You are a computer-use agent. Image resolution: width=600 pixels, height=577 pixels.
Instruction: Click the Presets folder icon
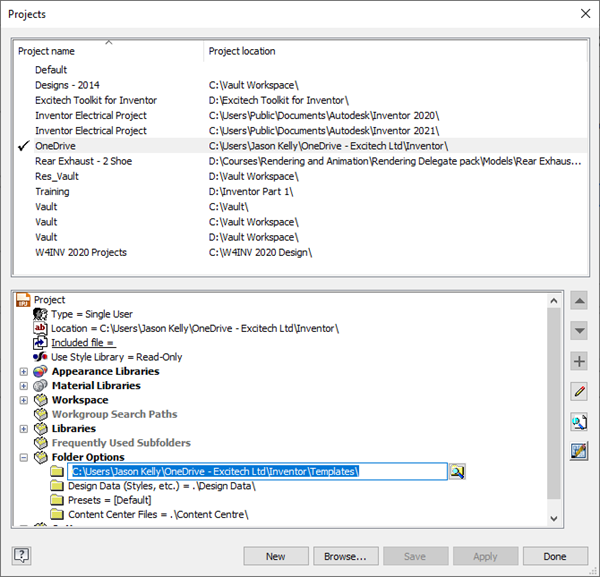coord(57,500)
